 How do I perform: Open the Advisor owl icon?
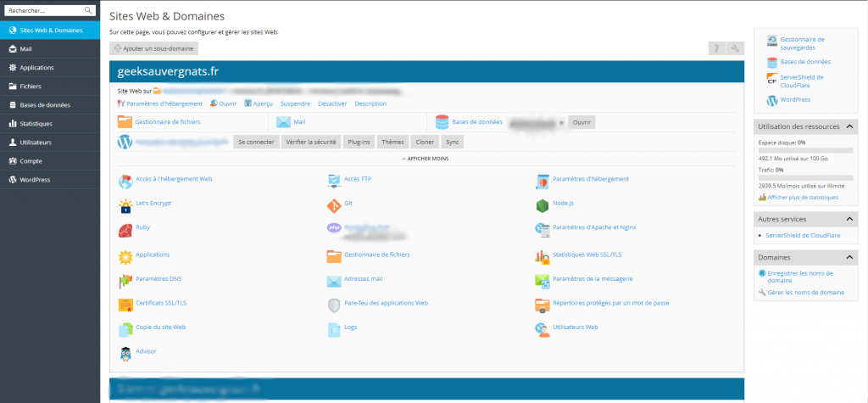125,351
